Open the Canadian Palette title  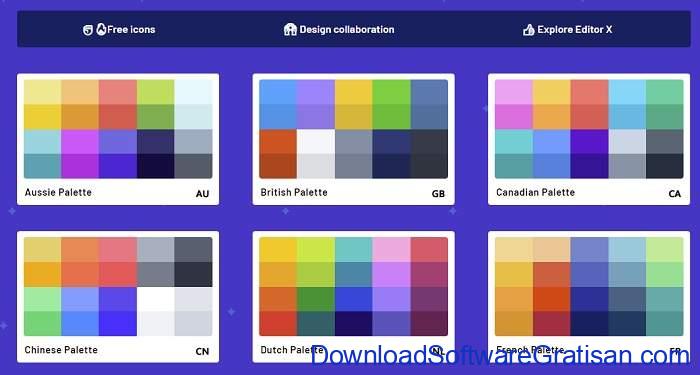click(x=535, y=192)
